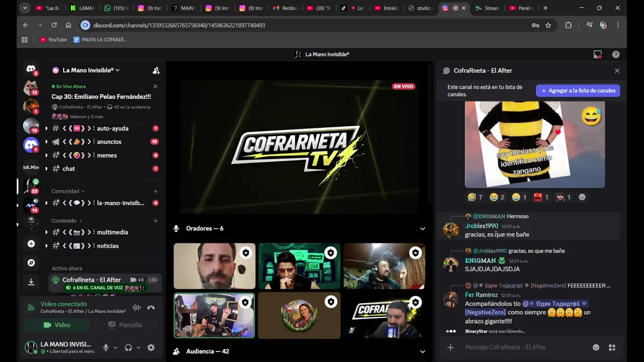Open invite members icon next to server name
This screenshot has width=644, height=362.
click(x=156, y=70)
